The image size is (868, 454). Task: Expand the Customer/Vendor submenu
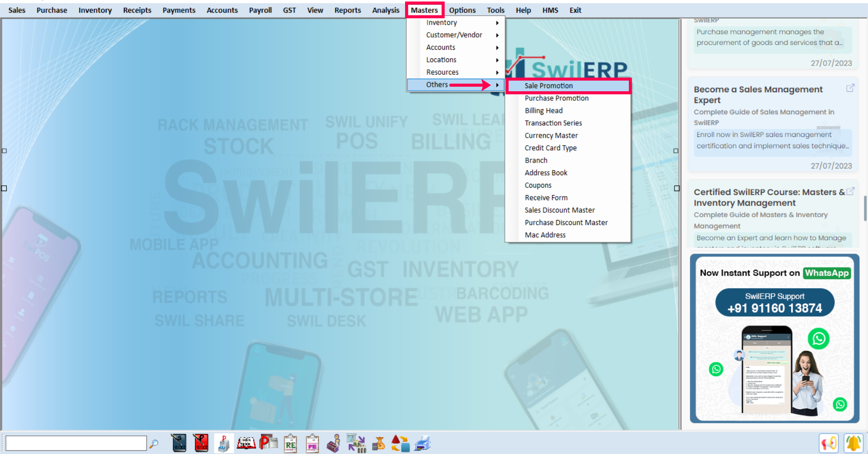tap(456, 35)
